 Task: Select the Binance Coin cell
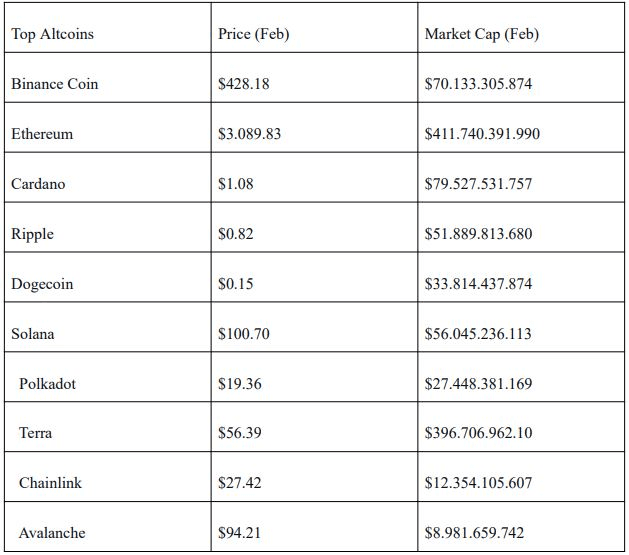point(55,84)
